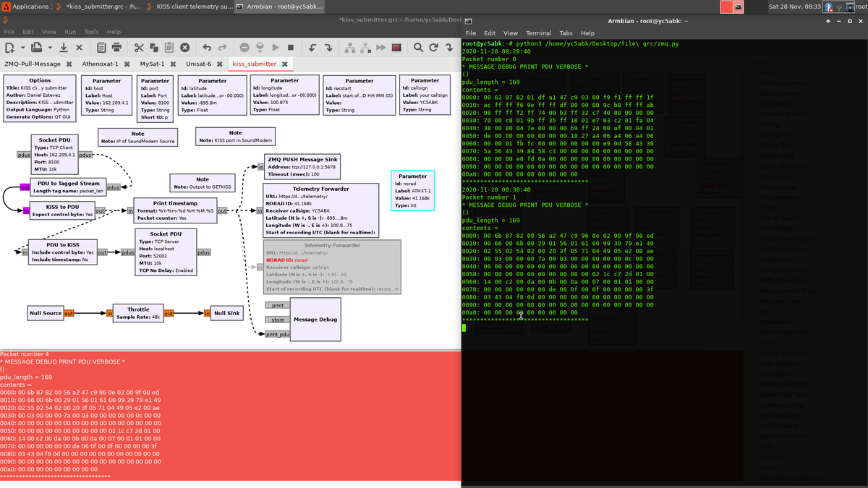Open the GRC Run menu
The height and width of the screenshot is (488, 868).
click(70, 32)
